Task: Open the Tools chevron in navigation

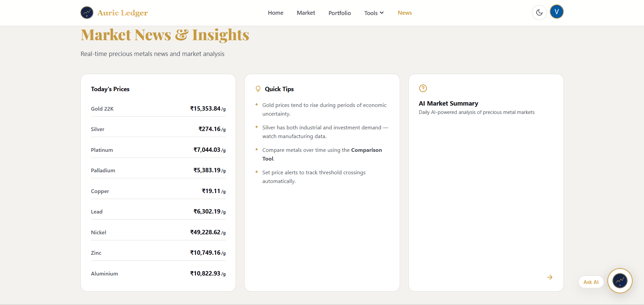Action: pos(382,13)
